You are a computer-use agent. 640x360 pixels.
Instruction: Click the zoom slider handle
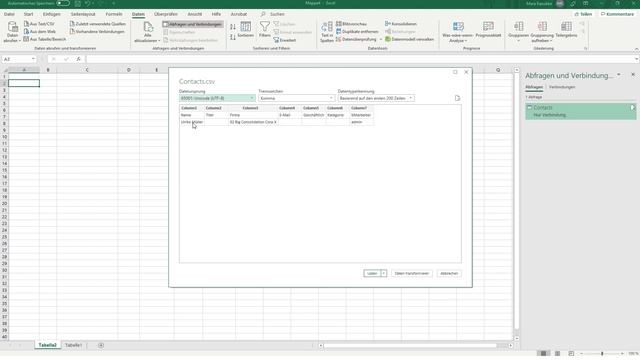[x=602, y=353]
